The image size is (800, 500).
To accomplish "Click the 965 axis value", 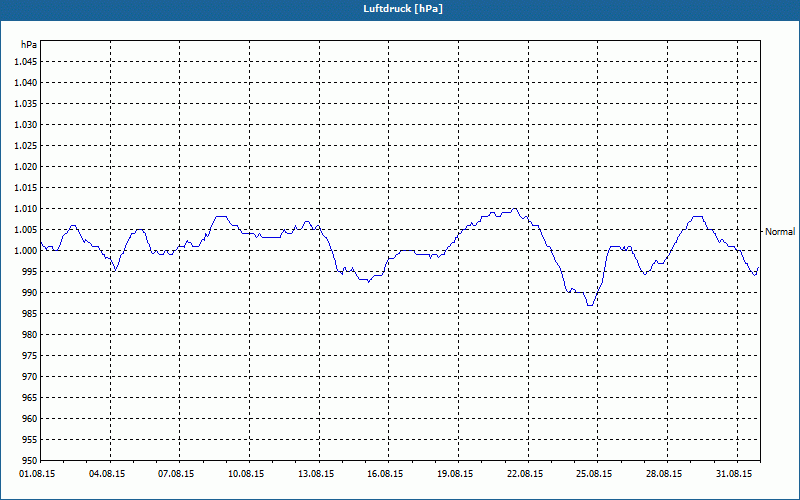I will [x=30, y=397].
